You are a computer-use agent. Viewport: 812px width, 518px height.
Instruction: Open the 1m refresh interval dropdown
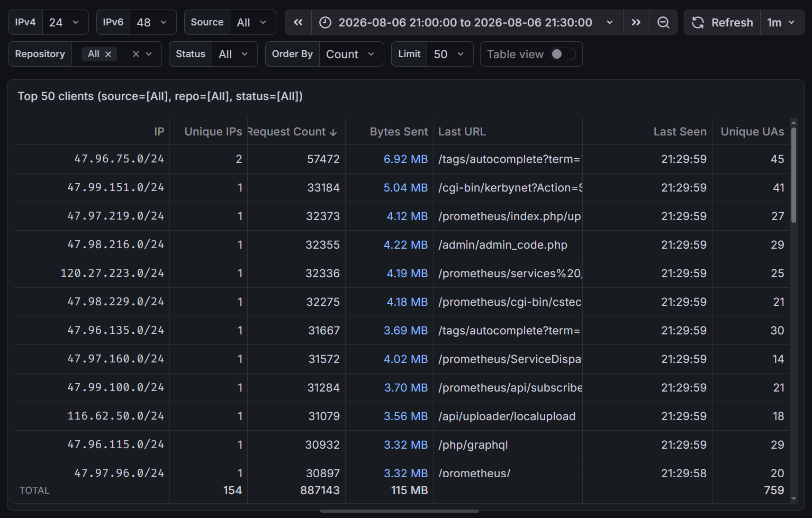(x=782, y=22)
